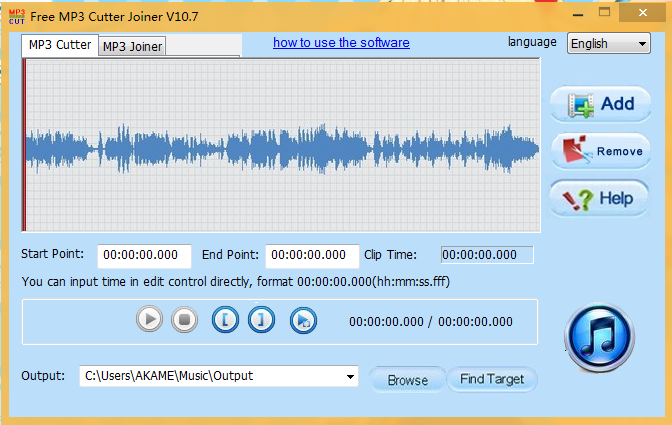The image size is (672, 425).
Task: Set start point with left bracket icon
Action: (x=225, y=320)
